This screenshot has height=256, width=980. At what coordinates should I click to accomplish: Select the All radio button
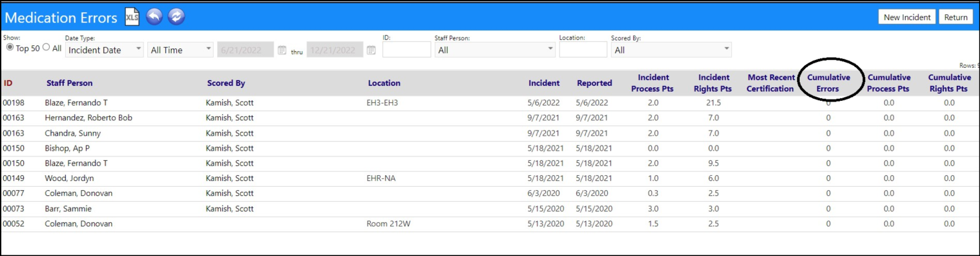pos(46,47)
